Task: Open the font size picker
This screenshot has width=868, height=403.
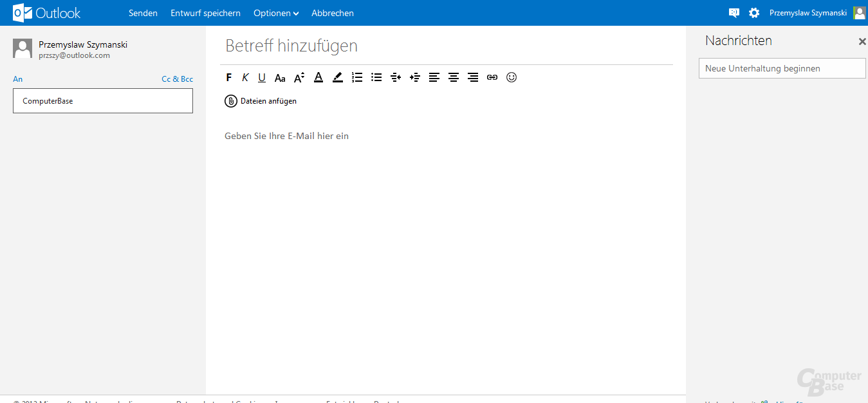Action: 299,77
